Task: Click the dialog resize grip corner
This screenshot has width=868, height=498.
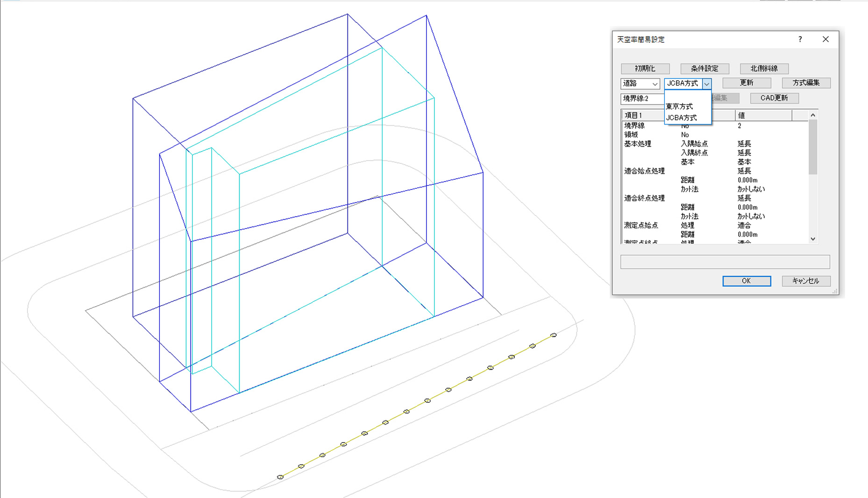Action: point(835,291)
